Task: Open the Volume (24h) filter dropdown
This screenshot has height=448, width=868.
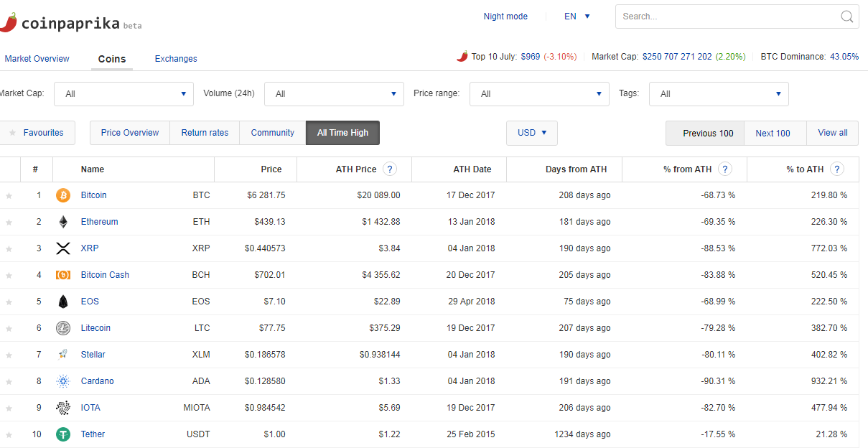Action: point(334,94)
